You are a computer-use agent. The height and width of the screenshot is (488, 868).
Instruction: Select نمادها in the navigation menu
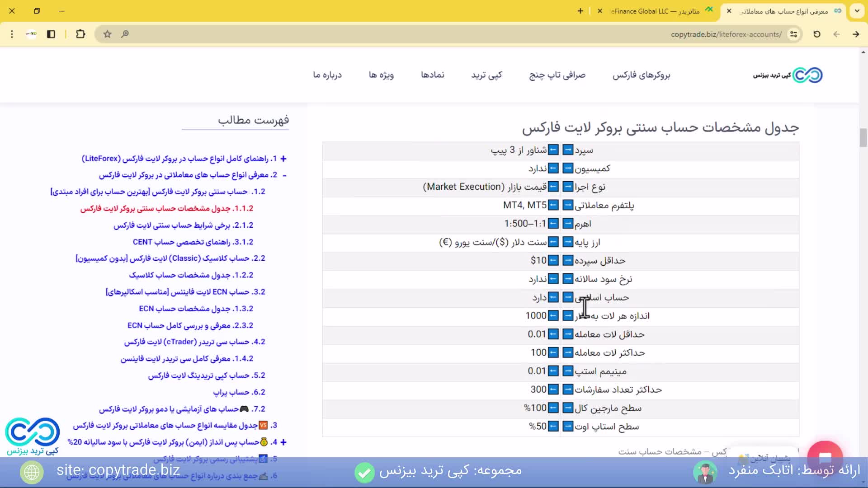[433, 75]
